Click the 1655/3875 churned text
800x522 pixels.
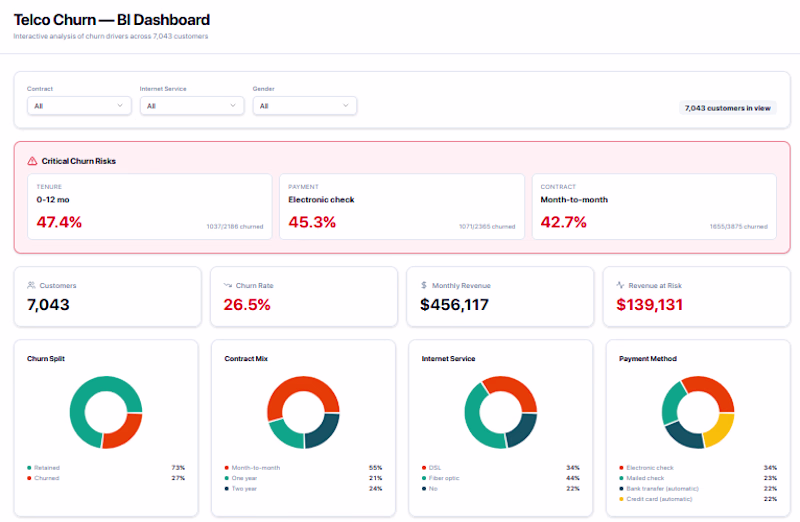click(738, 227)
